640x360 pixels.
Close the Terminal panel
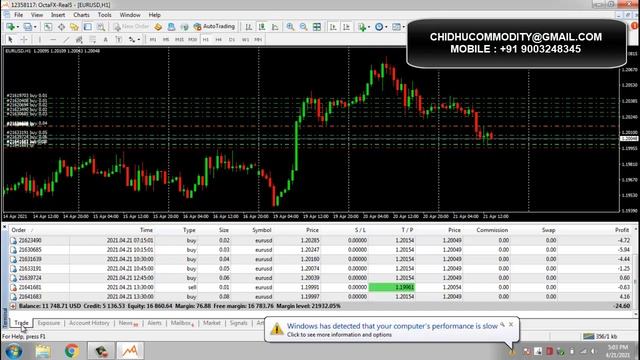tap(4, 227)
